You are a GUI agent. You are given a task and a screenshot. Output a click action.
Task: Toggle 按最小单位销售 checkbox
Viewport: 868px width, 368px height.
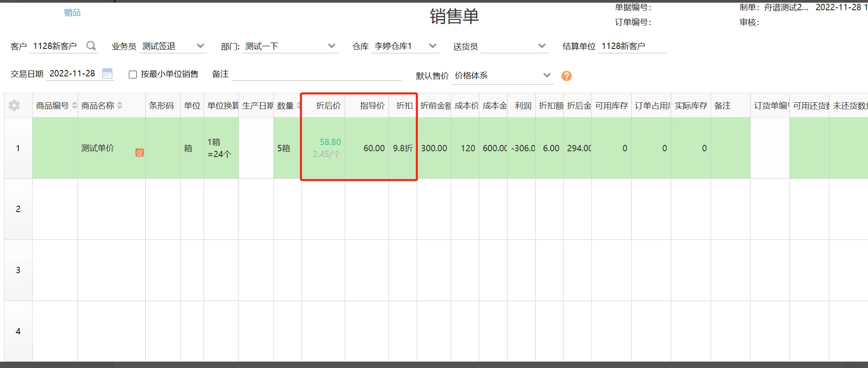133,74
